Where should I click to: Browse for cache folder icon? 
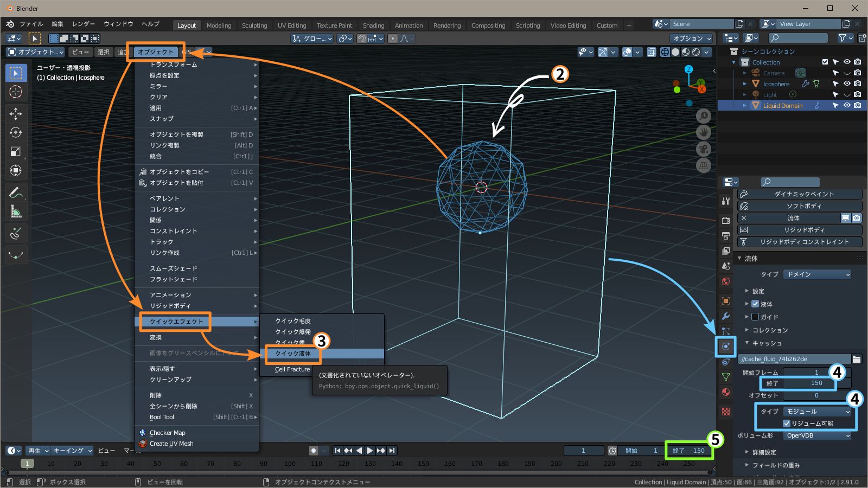tap(857, 359)
